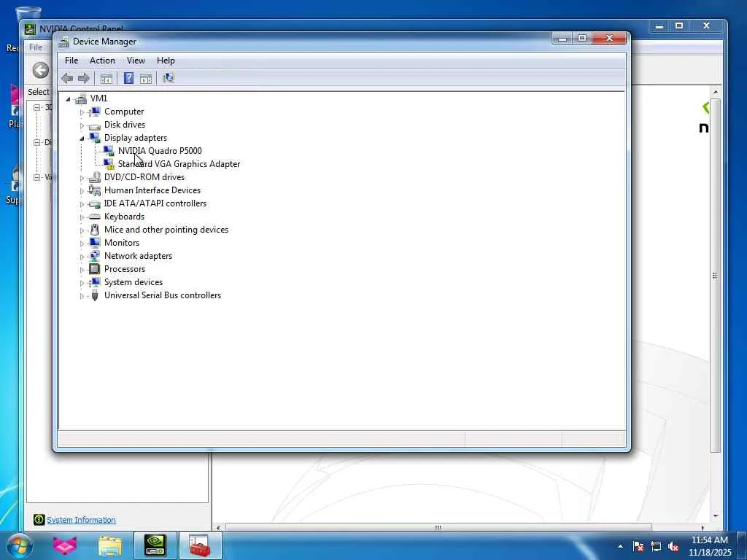Click the DVD/CD-ROM drives icon
Screen dimensions: 747x560
point(95,177)
